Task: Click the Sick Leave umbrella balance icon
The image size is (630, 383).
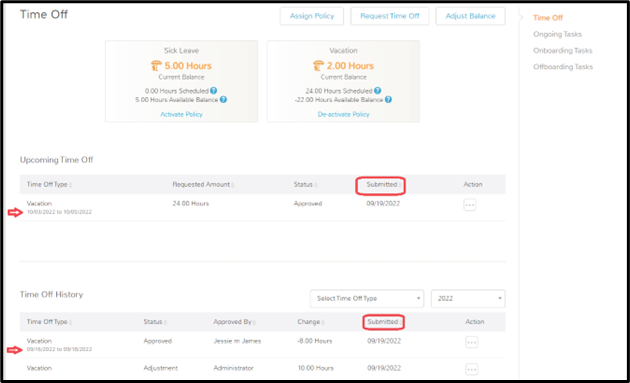Action: (x=156, y=66)
